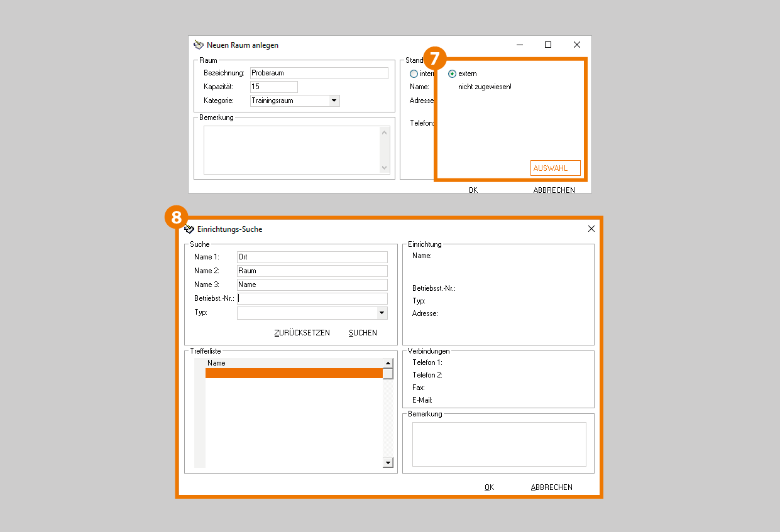Click ZURÜCKSETZEN to reset the search
Image resolution: width=780 pixels, height=532 pixels.
(302, 333)
